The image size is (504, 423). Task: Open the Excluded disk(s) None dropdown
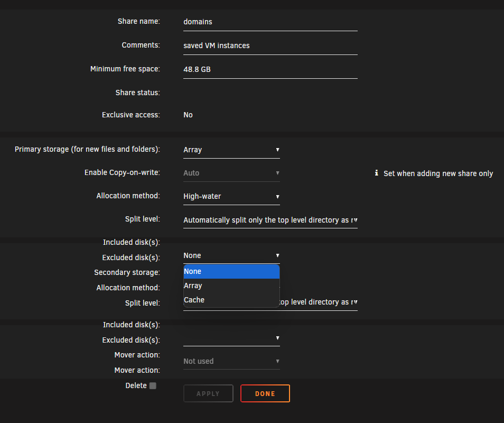(231, 256)
